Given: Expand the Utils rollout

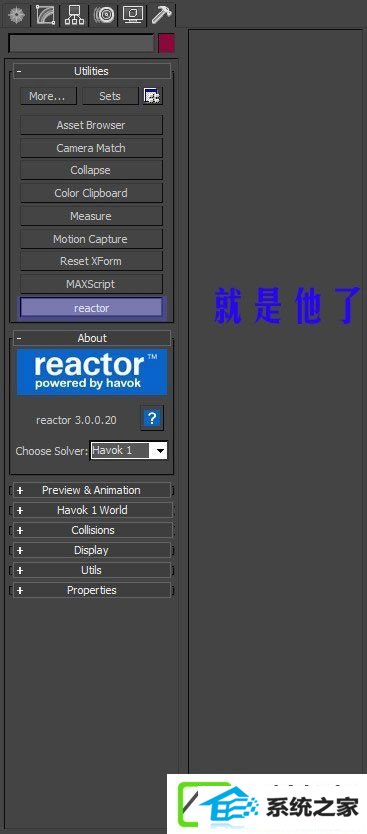Looking at the screenshot, I should pos(91,570).
